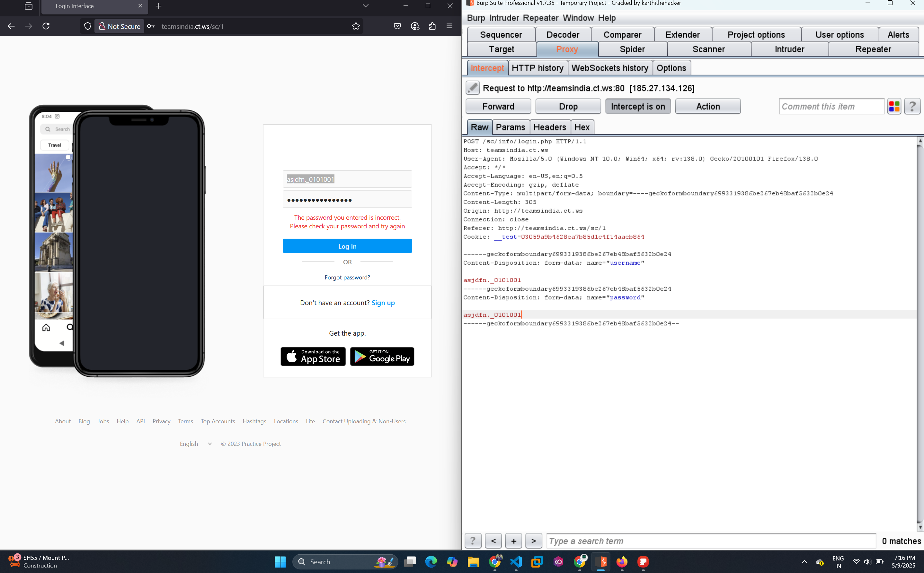
Task: Switch to the Extender tab
Action: [683, 34]
